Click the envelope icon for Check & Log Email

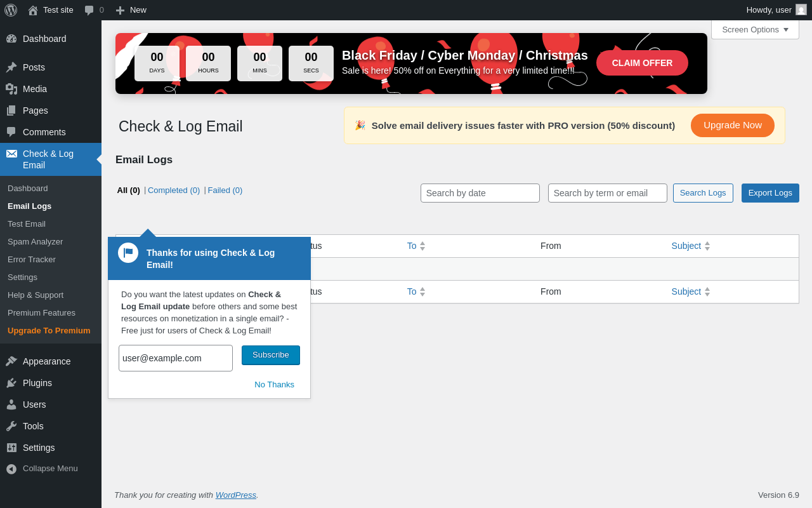[x=11, y=154]
